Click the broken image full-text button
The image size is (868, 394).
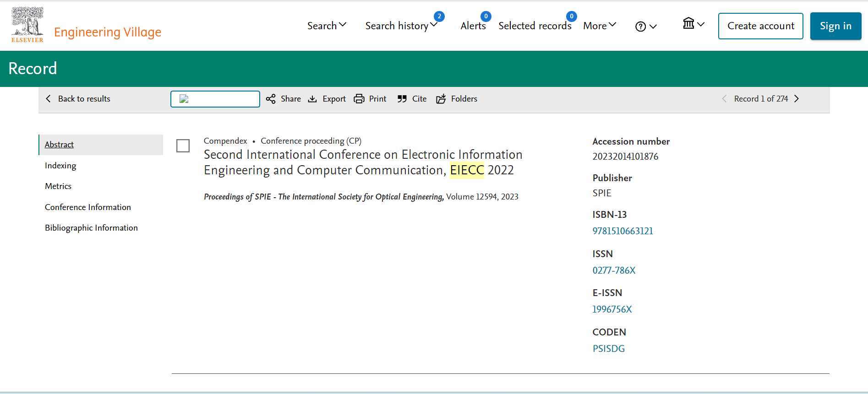tap(215, 99)
